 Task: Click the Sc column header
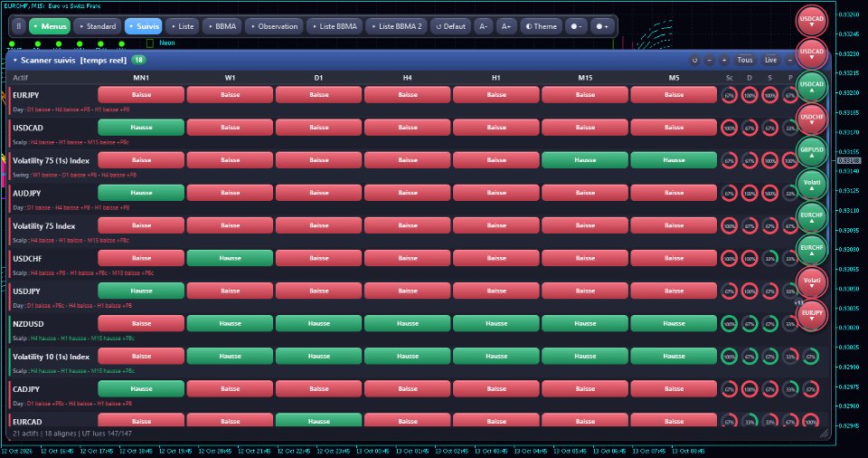[729, 78]
